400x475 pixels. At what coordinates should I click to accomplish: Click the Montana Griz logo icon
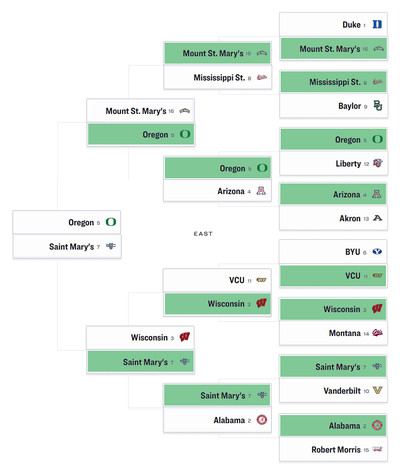(x=377, y=333)
